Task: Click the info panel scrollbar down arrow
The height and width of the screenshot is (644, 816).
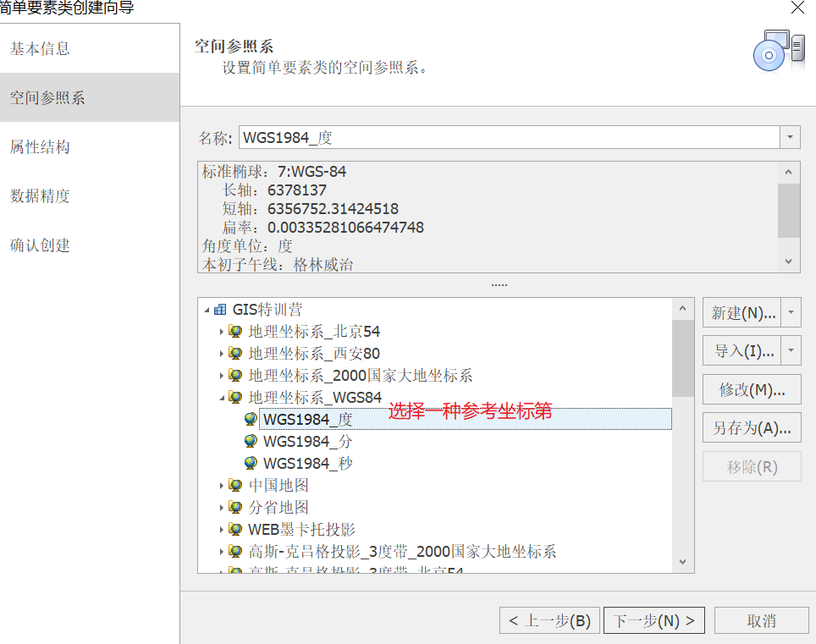Action: 788,261
